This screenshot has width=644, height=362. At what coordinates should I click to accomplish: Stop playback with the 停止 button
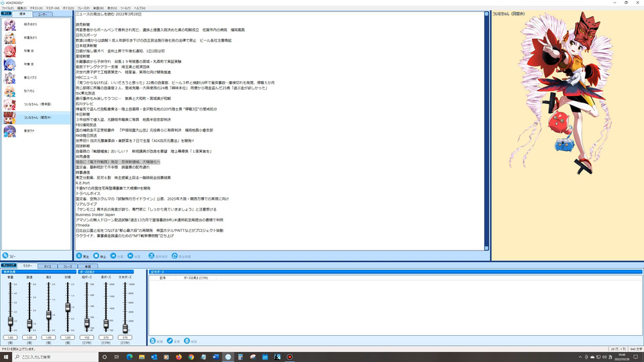point(100,256)
